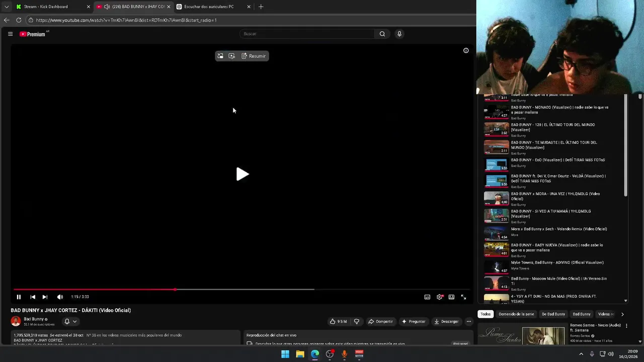Click the large center play button

click(243, 174)
